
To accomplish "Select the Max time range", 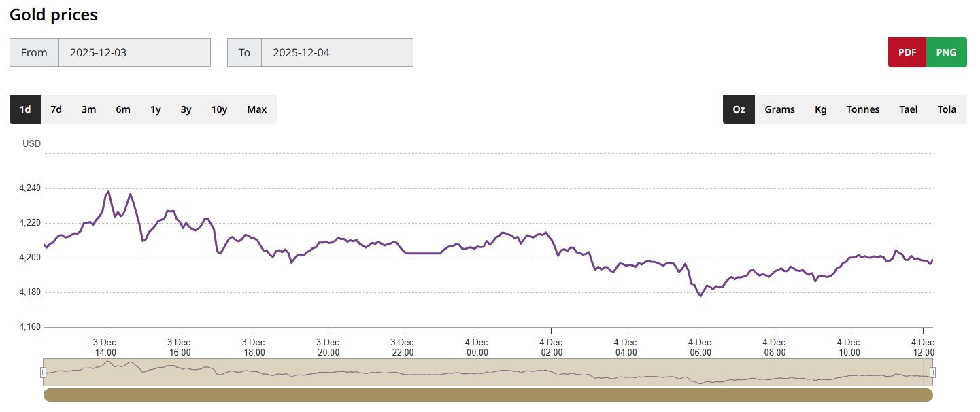I will (x=257, y=109).
